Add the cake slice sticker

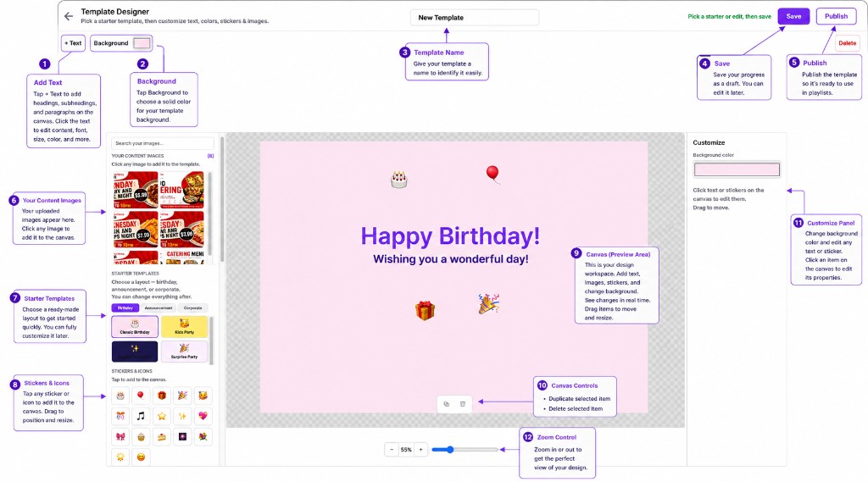coord(162,436)
